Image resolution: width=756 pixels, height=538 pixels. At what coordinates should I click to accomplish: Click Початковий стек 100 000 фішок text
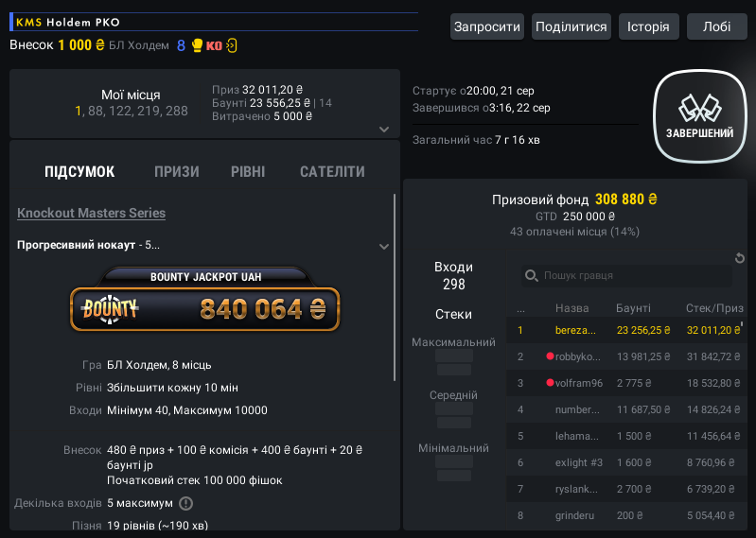(195, 480)
